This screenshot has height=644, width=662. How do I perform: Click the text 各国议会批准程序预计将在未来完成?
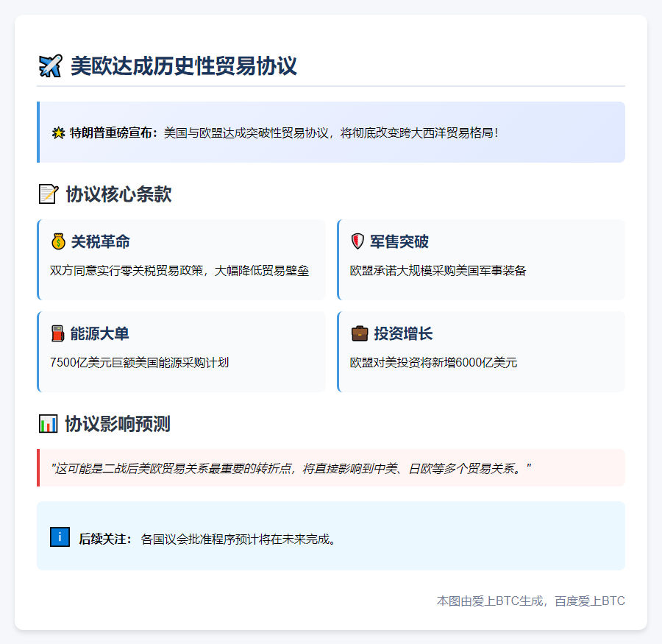[238, 539]
